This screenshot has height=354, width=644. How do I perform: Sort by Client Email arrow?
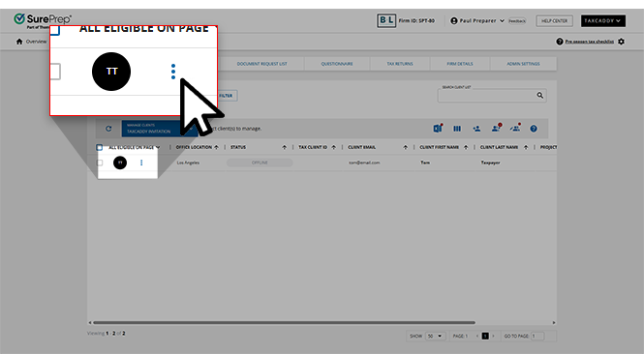(406, 147)
